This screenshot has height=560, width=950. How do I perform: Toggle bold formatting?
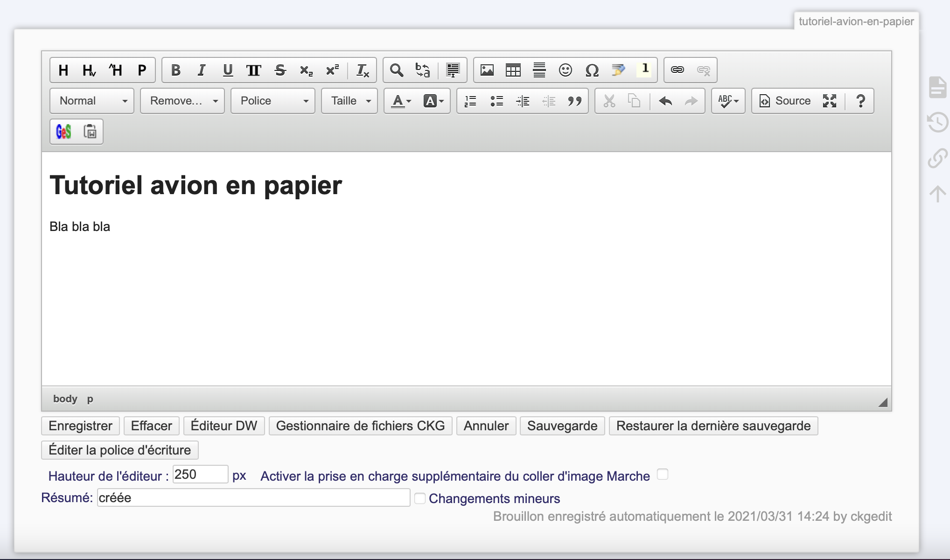click(x=175, y=70)
